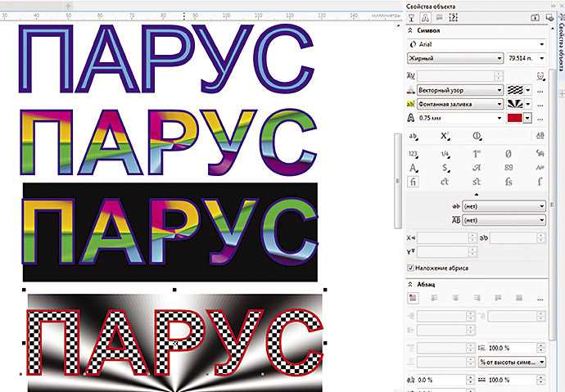Switch to the Frame tab icon in the docker
Screen dimensions: 565x392
(454, 17)
